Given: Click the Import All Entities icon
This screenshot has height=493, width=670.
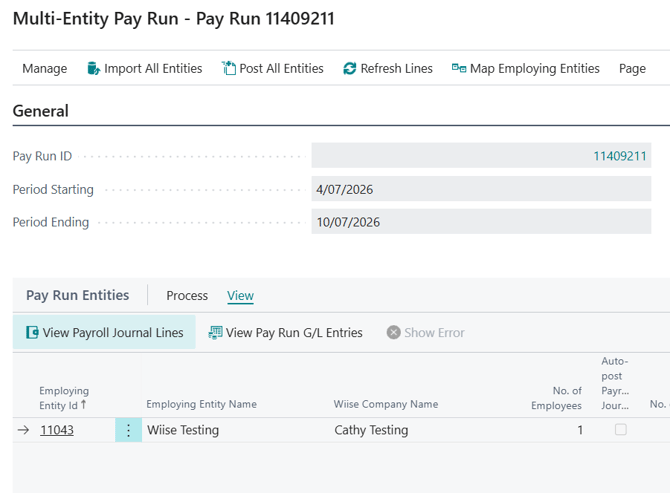Looking at the screenshot, I should pyautogui.click(x=94, y=68).
